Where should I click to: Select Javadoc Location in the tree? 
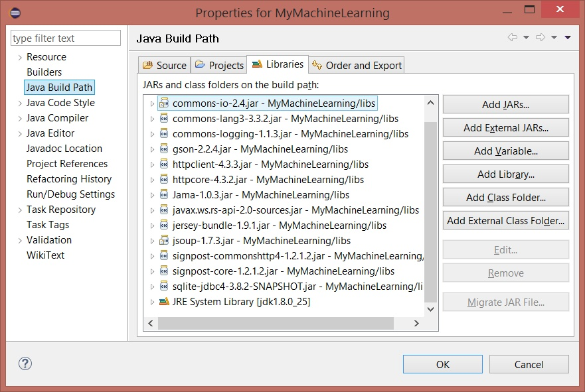64,149
